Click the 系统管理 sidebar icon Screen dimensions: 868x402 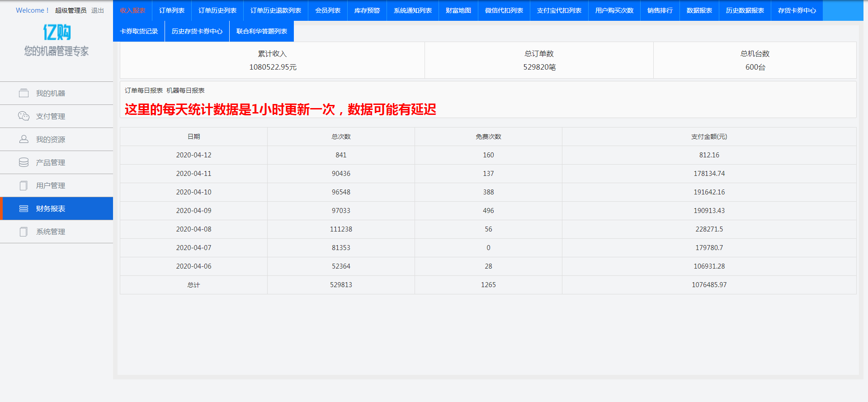(24, 232)
